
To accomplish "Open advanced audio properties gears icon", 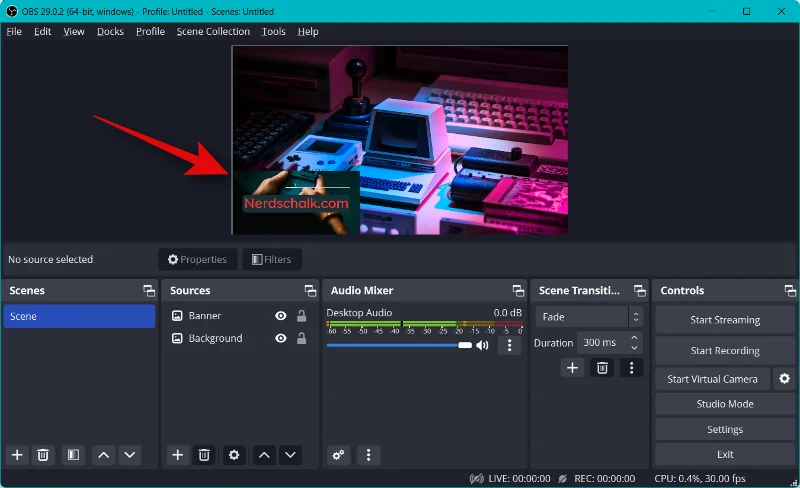I will (x=338, y=455).
